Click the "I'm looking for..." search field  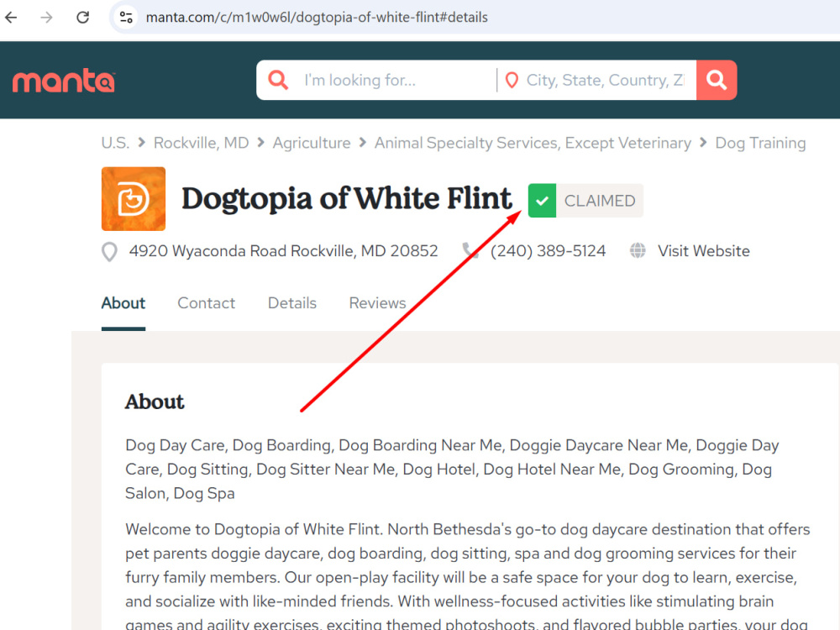coord(396,81)
